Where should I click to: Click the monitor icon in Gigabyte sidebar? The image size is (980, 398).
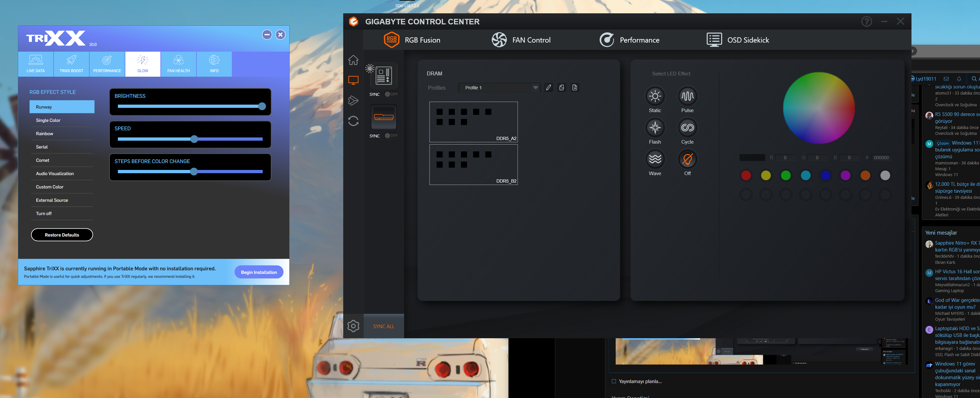(353, 80)
